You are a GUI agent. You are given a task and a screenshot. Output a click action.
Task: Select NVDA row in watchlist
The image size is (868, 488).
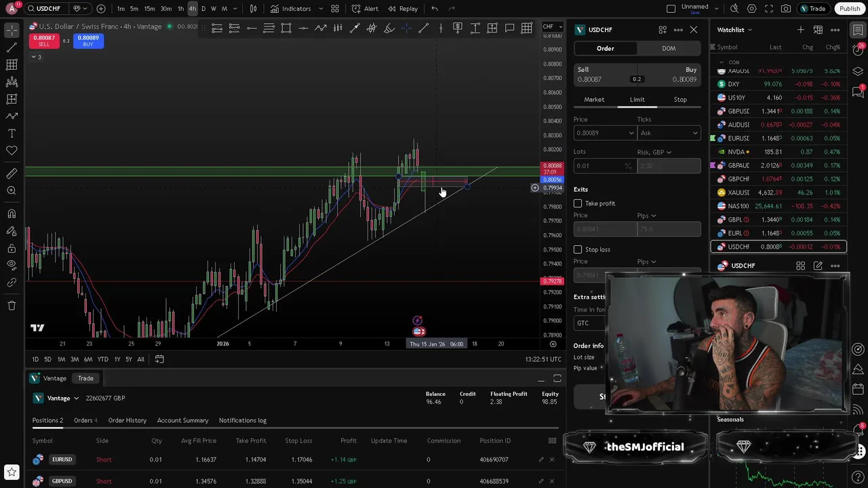point(778,152)
